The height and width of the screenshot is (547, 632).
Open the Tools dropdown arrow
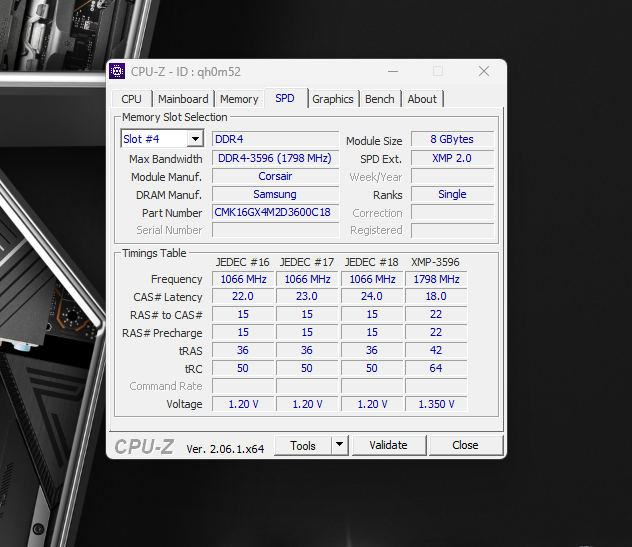[339, 445]
